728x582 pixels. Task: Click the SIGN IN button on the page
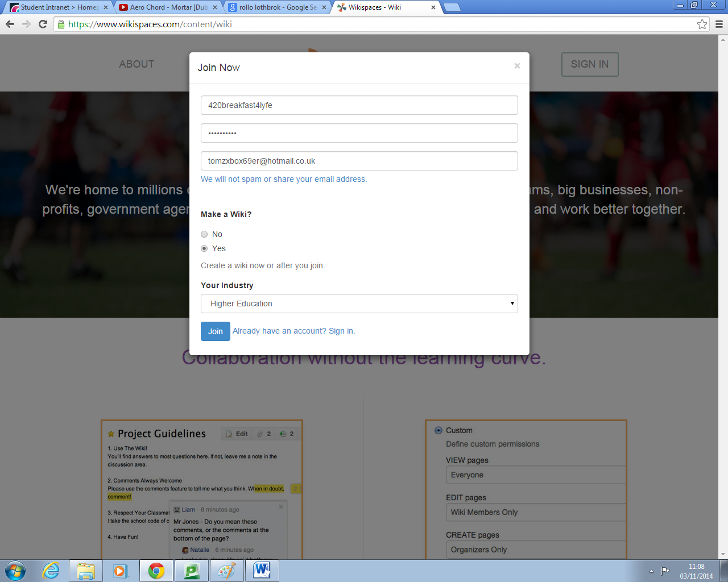pyautogui.click(x=590, y=64)
